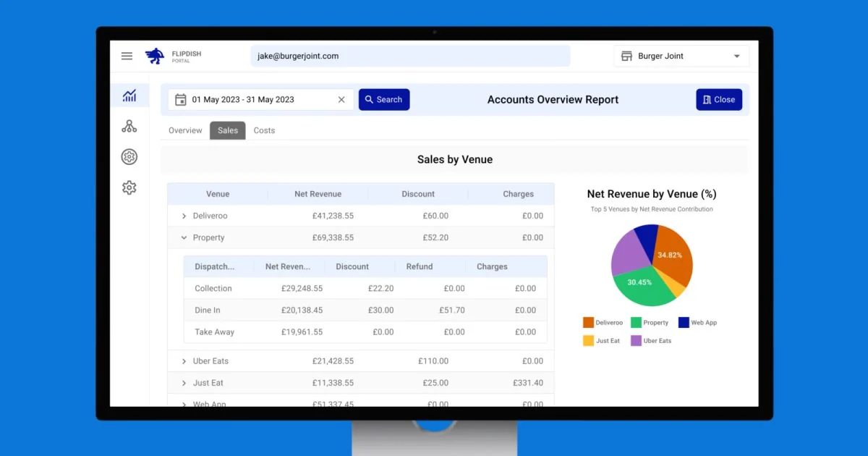Click the Dine In dispatch row label
The image size is (868, 456).
point(208,311)
